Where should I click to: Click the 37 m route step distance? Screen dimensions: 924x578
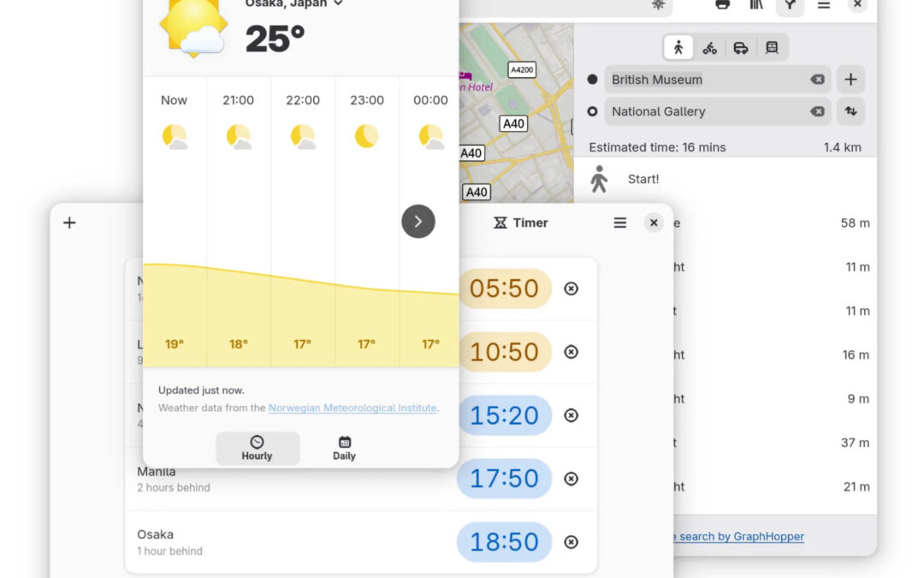(855, 443)
